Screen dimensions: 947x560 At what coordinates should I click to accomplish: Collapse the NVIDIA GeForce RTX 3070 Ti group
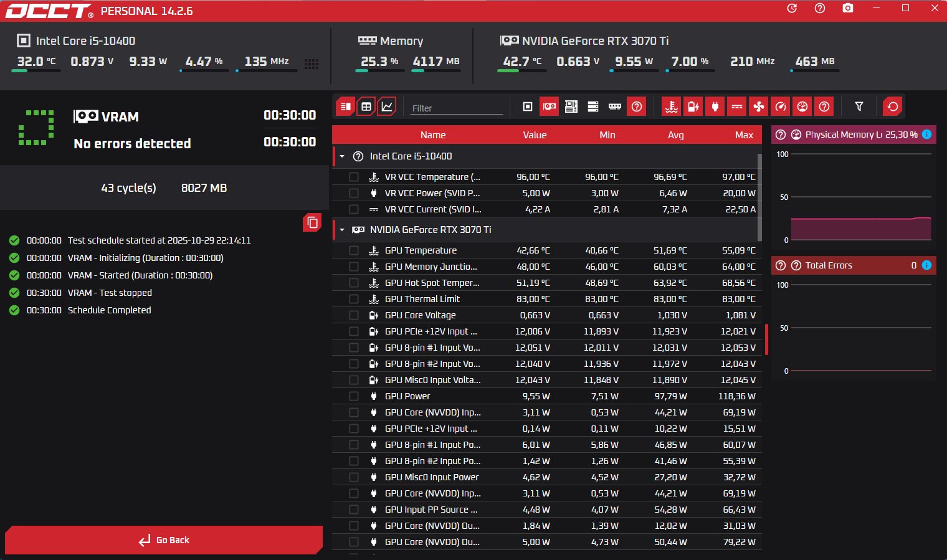pyautogui.click(x=342, y=230)
